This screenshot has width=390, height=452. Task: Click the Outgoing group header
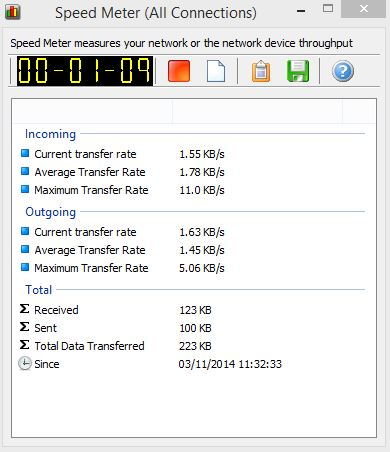(x=51, y=212)
